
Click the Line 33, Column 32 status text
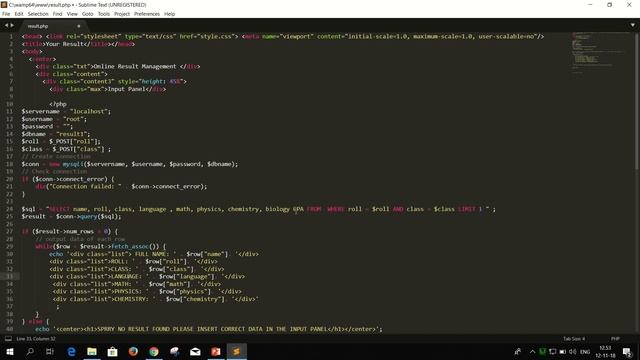click(x=36, y=339)
